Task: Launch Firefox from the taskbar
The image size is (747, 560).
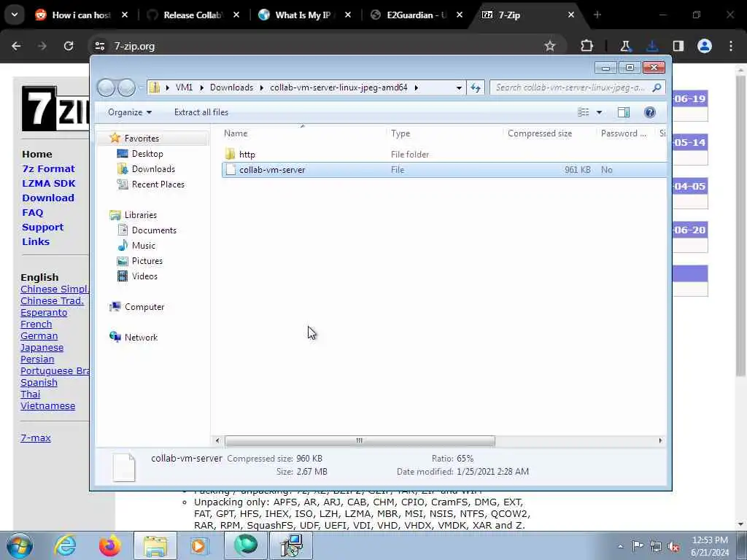Action: pos(109,545)
